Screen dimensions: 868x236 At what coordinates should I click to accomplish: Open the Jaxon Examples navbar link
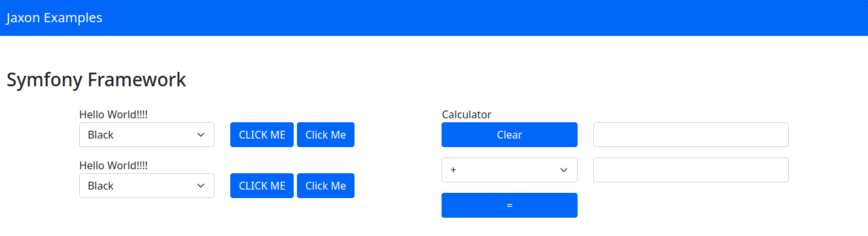click(x=54, y=18)
